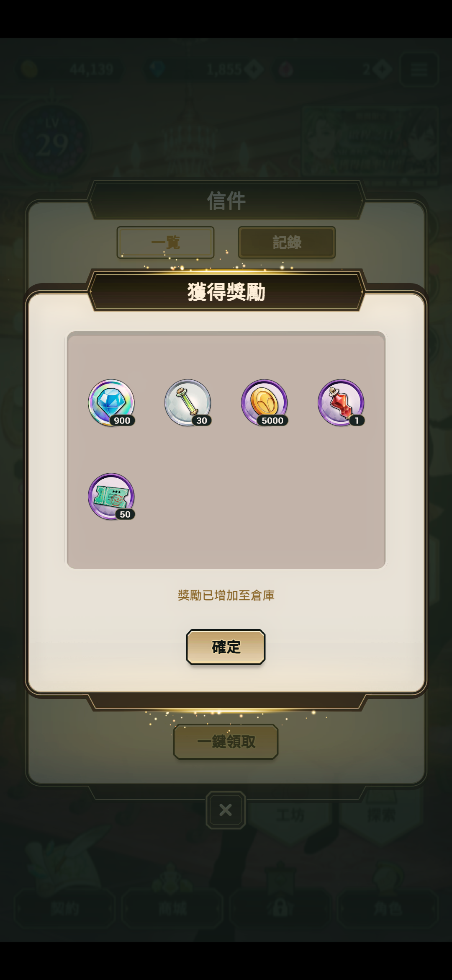
Task: Tap the green pass ticket reward icon
Action: 111,497
